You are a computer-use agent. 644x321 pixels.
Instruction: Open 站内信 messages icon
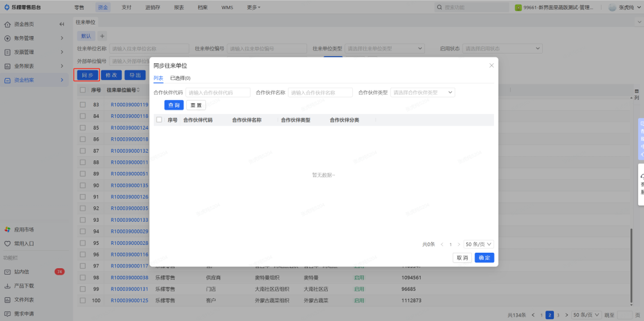pos(7,271)
